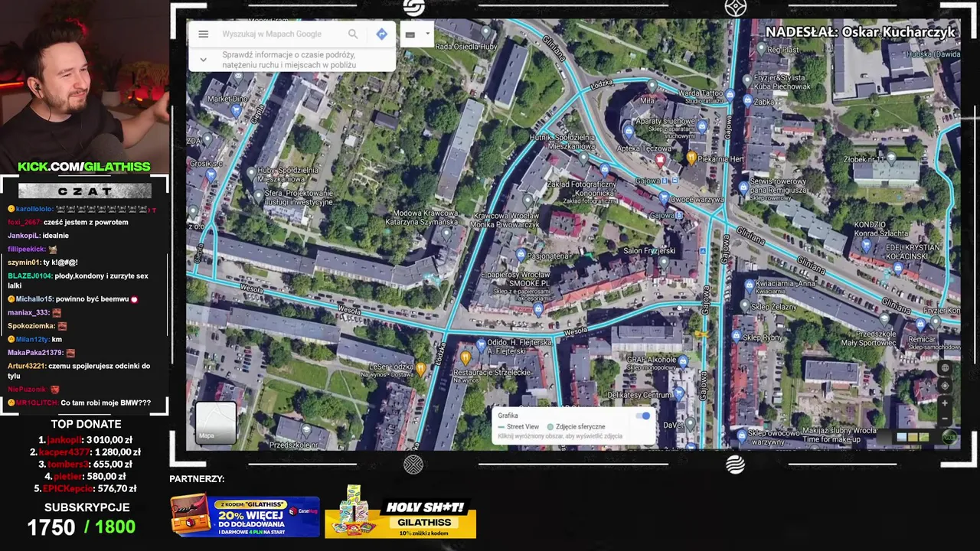Select the Delikatesy Centrum shop pin
980x551 pixels.
coord(679,394)
